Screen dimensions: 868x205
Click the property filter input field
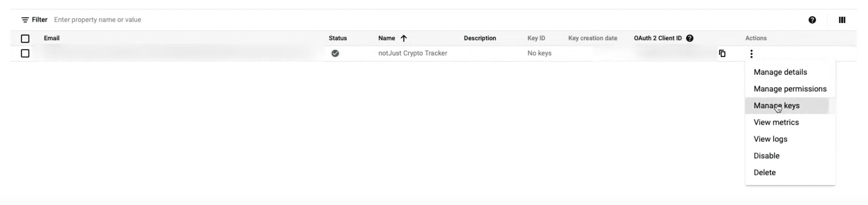coord(98,20)
